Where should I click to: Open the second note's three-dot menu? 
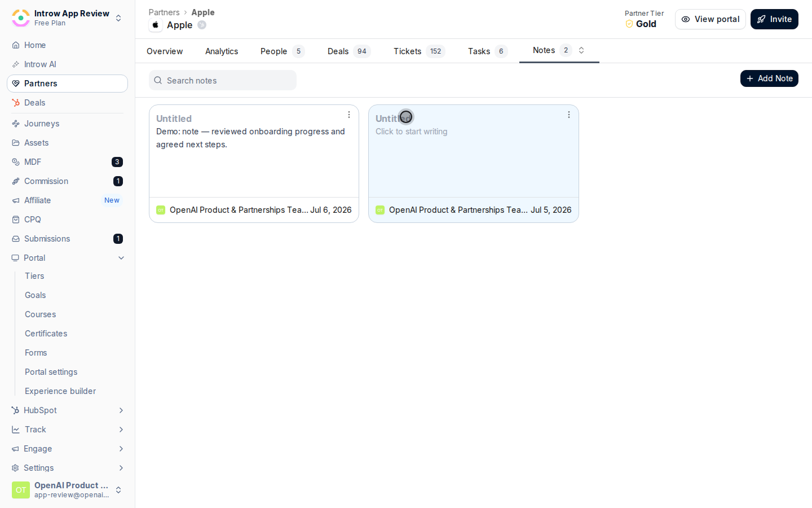tap(569, 115)
